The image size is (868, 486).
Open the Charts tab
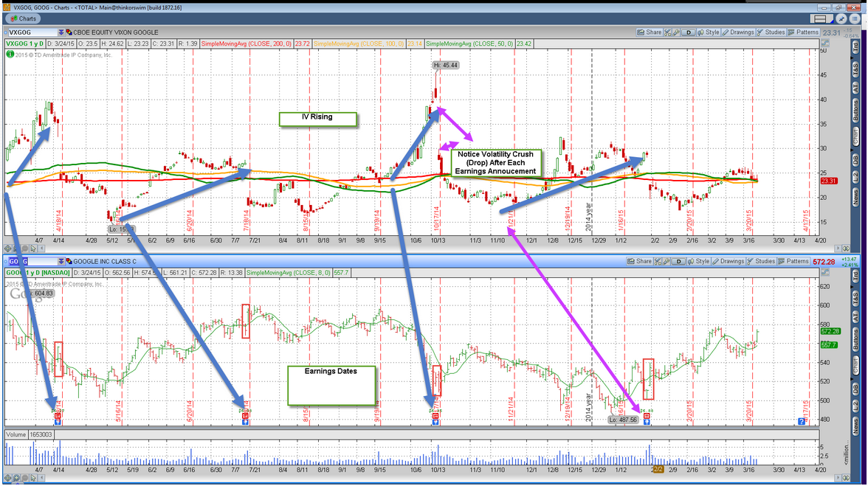coord(24,18)
